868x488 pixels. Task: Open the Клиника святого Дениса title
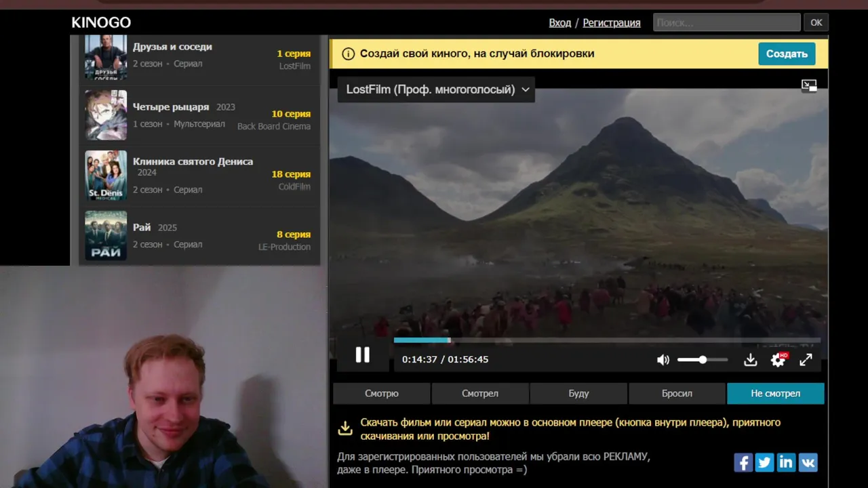coord(193,161)
